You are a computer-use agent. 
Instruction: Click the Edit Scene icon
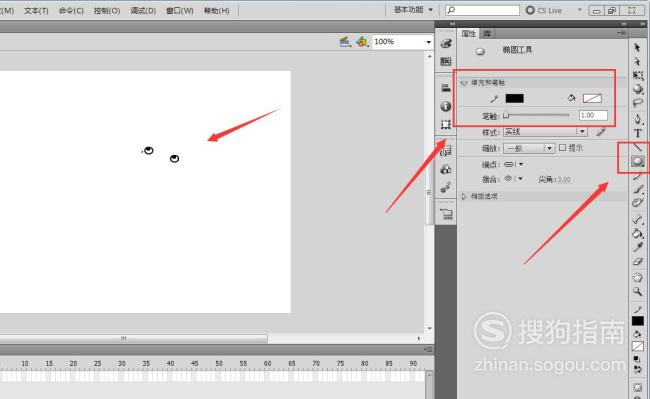coord(345,41)
